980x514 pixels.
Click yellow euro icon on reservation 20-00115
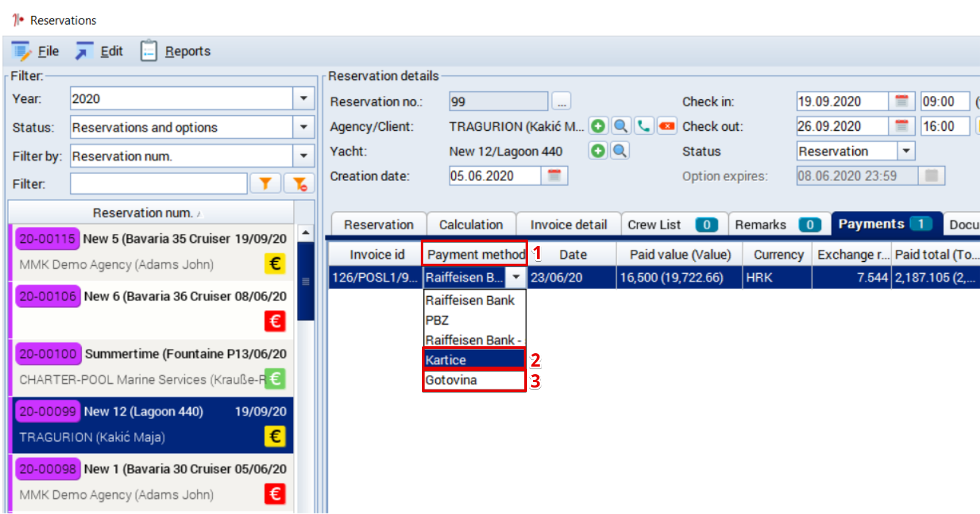coord(275,263)
